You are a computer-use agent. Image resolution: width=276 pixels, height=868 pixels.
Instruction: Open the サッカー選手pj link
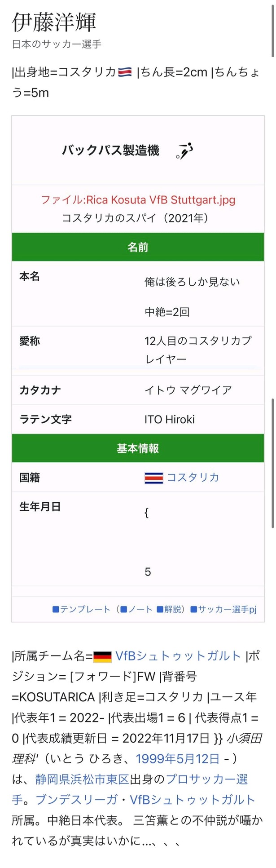tap(227, 610)
